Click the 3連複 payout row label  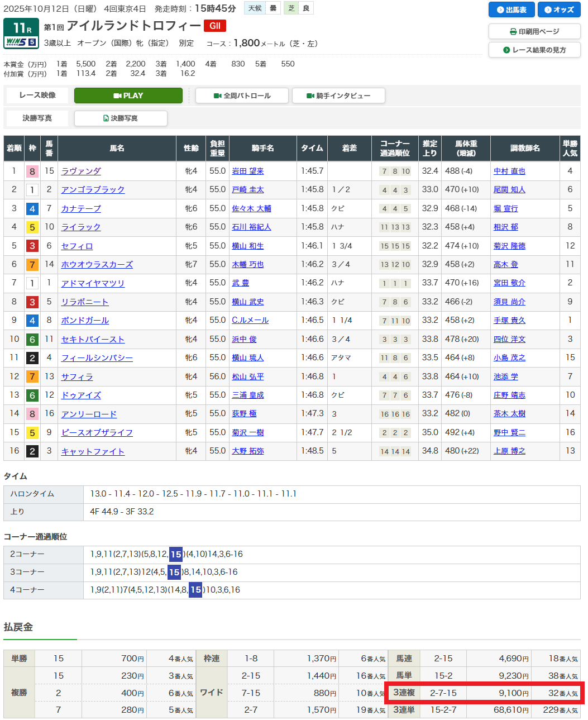pos(404,693)
